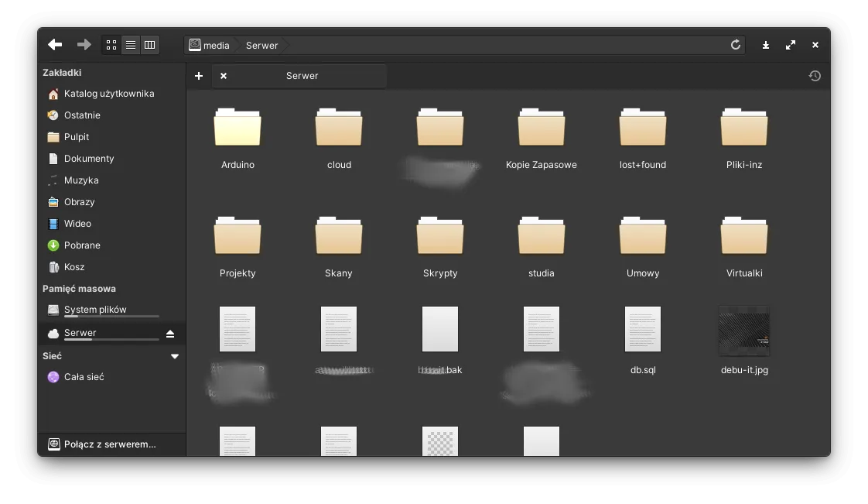Screen dimensions: 868x504
Task: Select the Serwer tab
Action: click(299, 76)
